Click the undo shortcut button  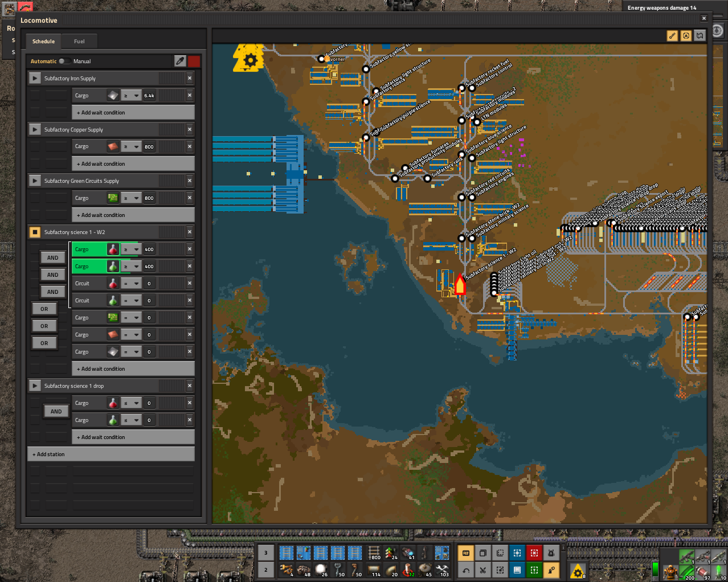pos(466,569)
